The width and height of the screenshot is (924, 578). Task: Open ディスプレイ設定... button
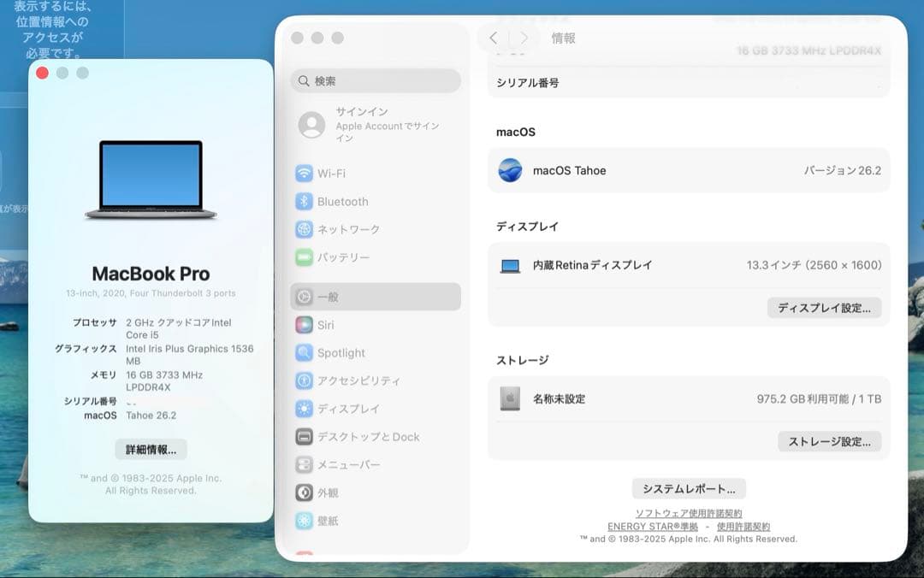[824, 308]
